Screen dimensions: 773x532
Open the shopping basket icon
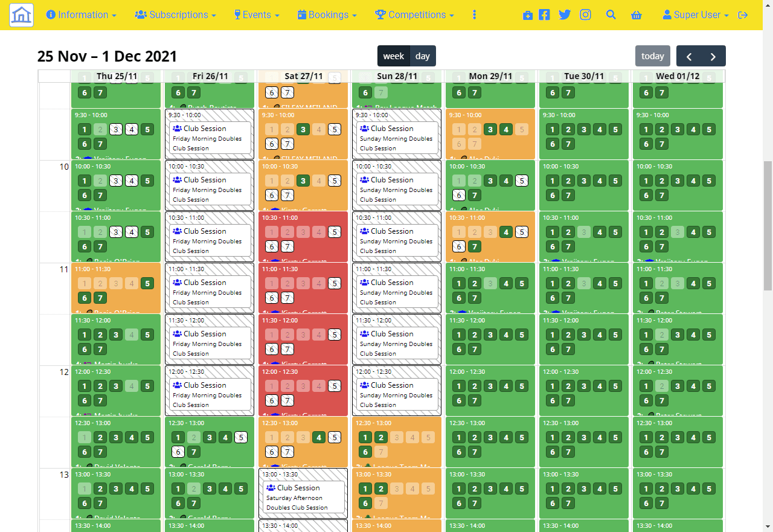[x=636, y=15]
